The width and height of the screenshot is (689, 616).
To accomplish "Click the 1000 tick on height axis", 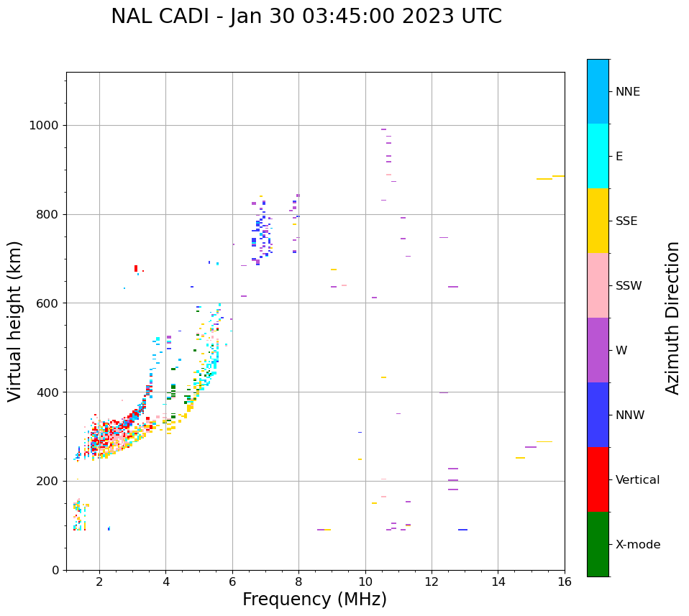I will tap(43, 125).
